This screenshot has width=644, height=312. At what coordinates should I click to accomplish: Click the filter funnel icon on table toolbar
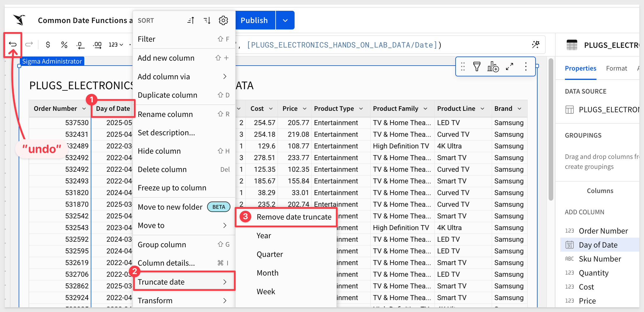477,67
